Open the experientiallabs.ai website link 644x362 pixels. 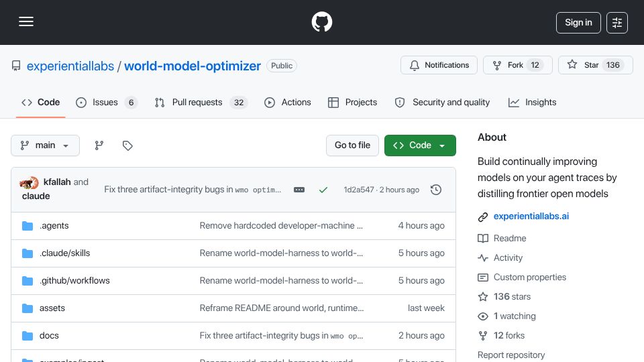531,217
